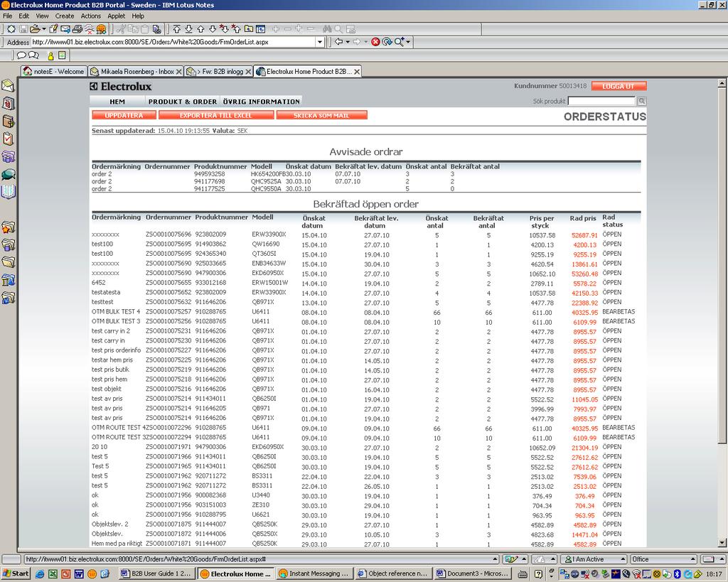Click the send mail envelope toolbar icon
The width and height of the screenshot is (728, 582).
point(65,28)
